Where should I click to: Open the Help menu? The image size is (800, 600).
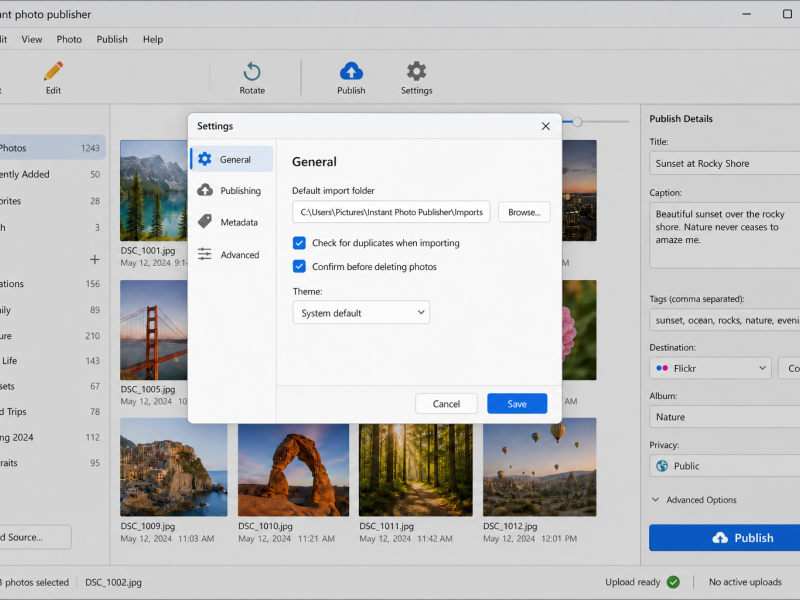coord(153,39)
